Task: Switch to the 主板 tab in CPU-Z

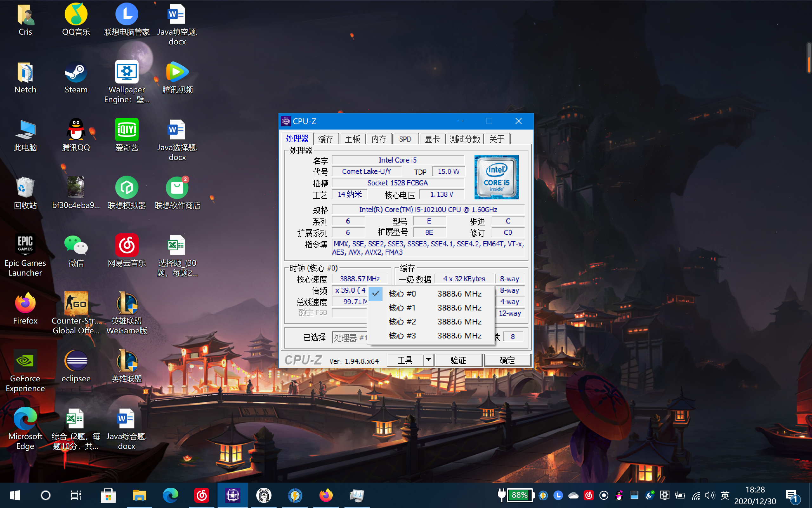Action: (x=352, y=139)
